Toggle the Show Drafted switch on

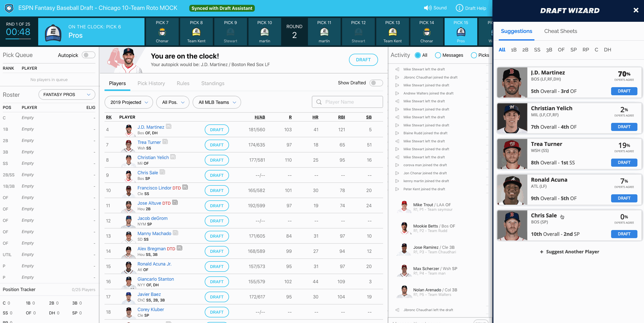pos(375,83)
